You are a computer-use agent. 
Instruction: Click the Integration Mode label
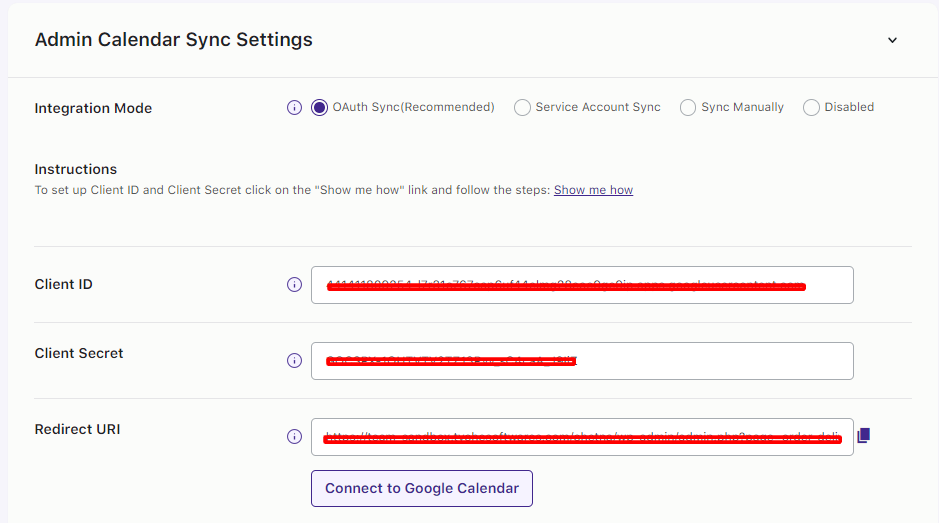(93, 108)
